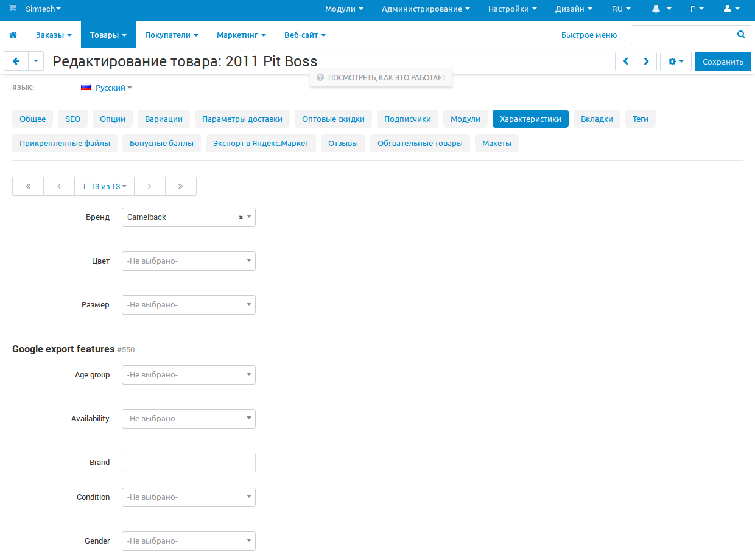Open the Администрирование menu
The height and width of the screenshot is (560, 755).
426,9
